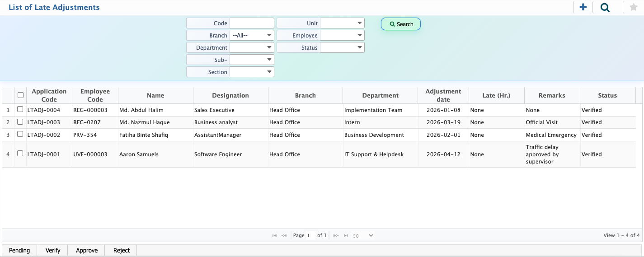Sort by Remarks column header
Viewport: 644px width, 257px height.
pos(552,95)
